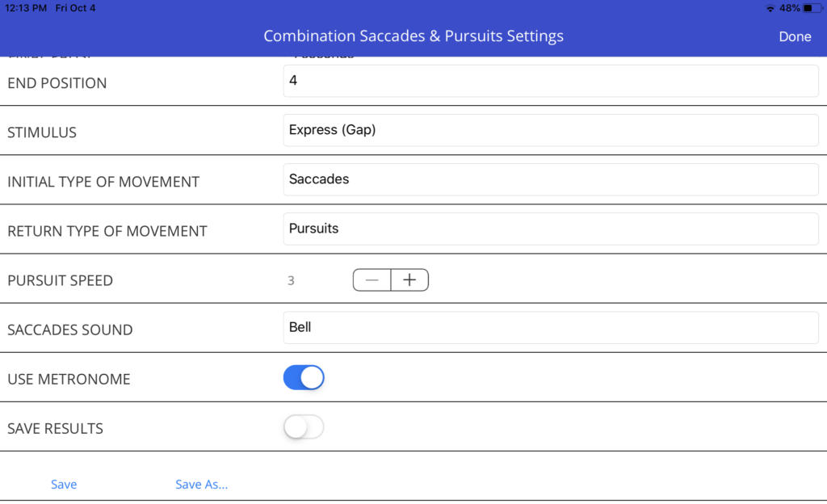Tap the USE METRONOME label
The width and height of the screenshot is (827, 504).
pos(69,379)
